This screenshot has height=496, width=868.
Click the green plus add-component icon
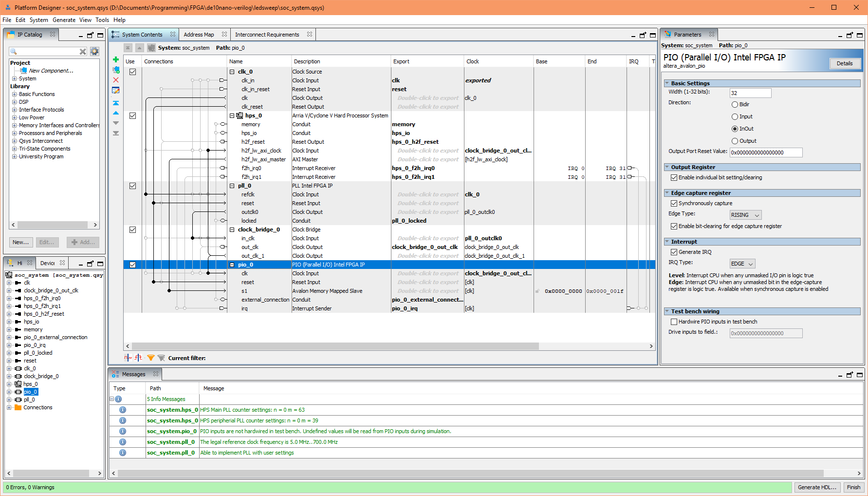coord(116,59)
